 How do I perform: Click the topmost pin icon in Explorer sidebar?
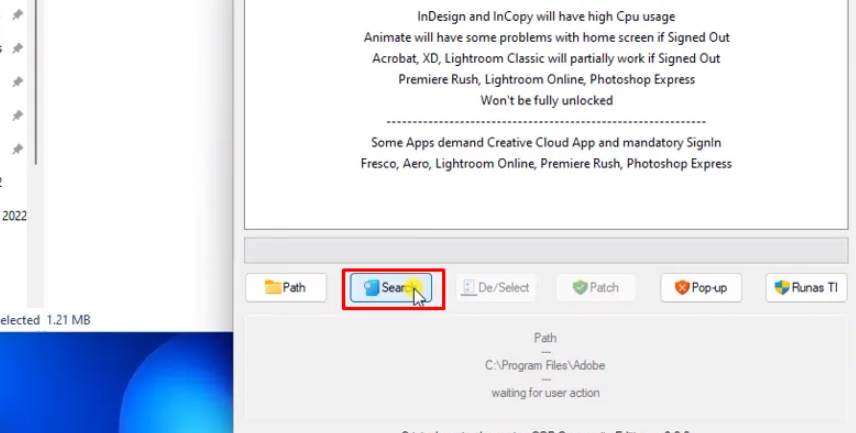tap(17, 15)
